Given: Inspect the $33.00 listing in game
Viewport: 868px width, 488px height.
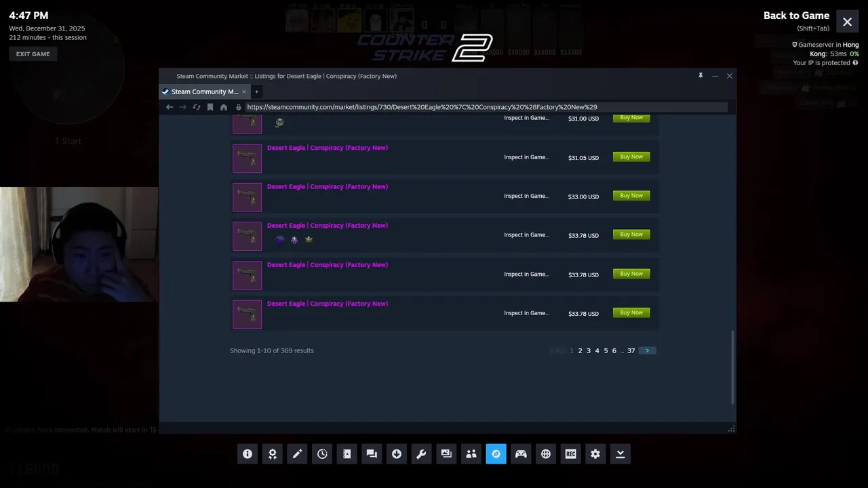Looking at the screenshot, I should [526, 196].
